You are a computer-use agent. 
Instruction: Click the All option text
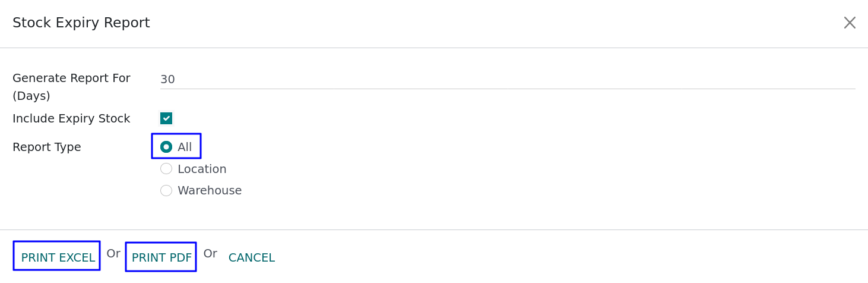tap(185, 147)
